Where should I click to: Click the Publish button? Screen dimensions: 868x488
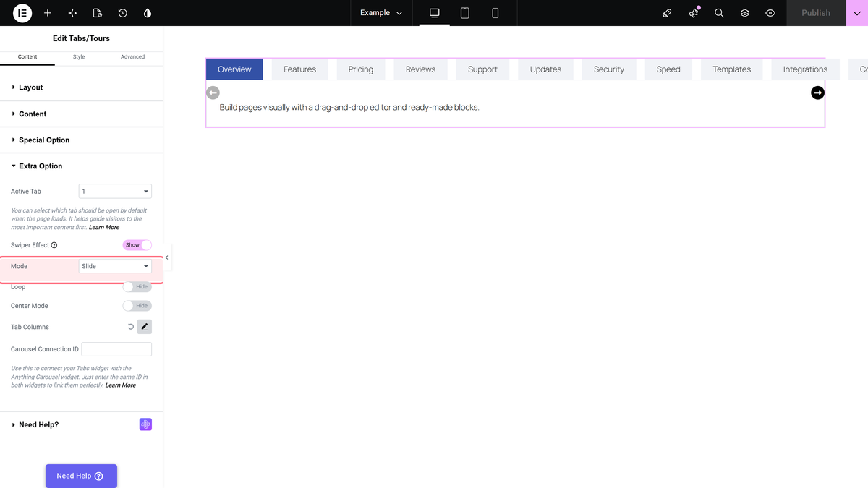pyautogui.click(x=816, y=13)
